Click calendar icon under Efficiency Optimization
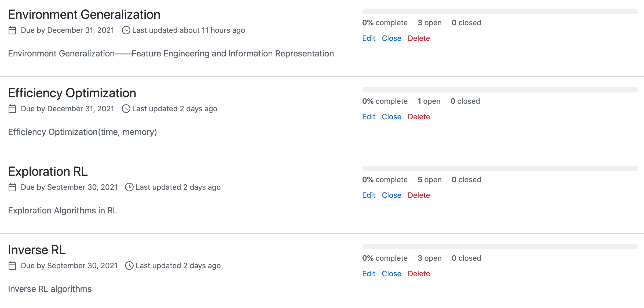Screen dimensions: 644x308 pos(12,109)
